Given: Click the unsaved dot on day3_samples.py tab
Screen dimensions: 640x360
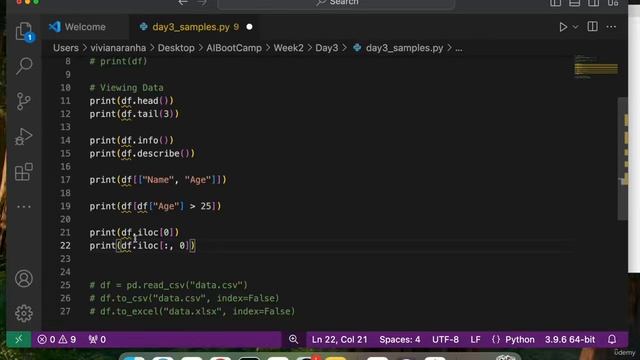Looking at the screenshot, I should 249,27.
